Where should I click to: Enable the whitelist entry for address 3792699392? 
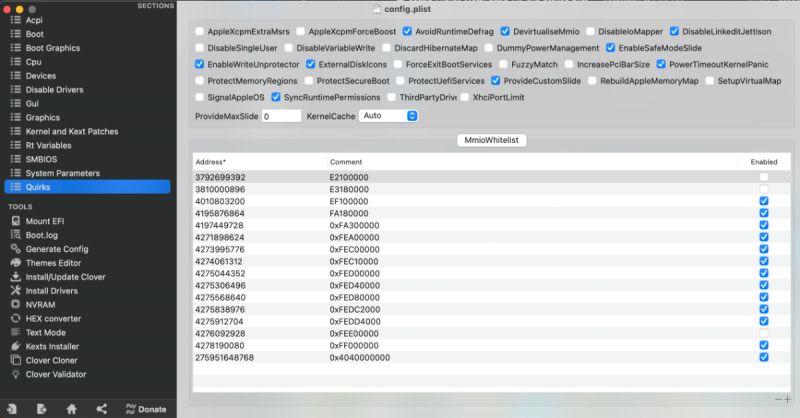[764, 177]
